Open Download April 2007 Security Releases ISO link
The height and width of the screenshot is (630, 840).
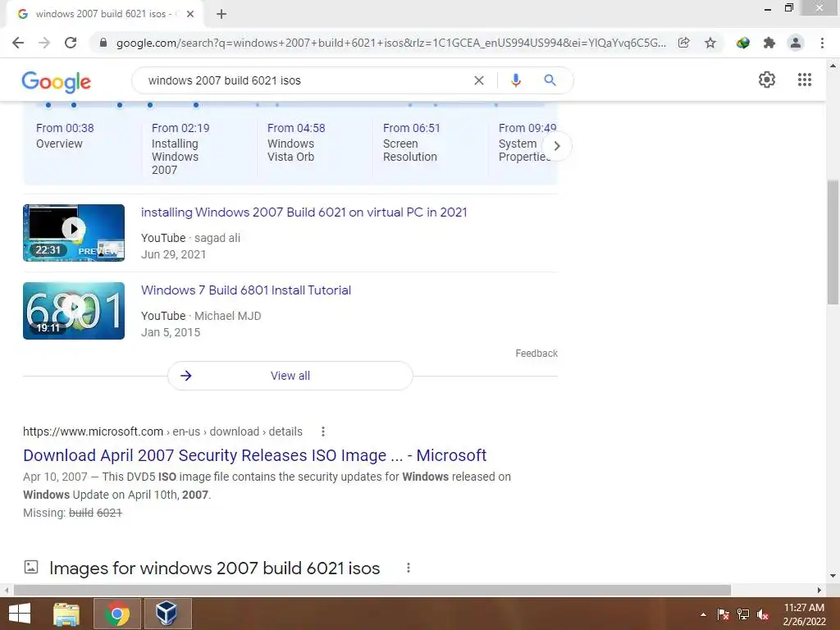point(254,455)
